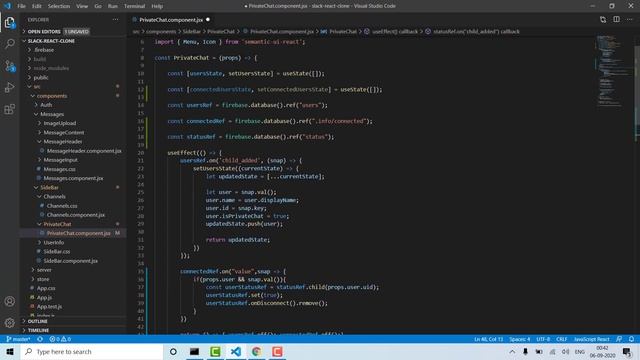
Task: Split the editor to the right
Action: coord(616,20)
